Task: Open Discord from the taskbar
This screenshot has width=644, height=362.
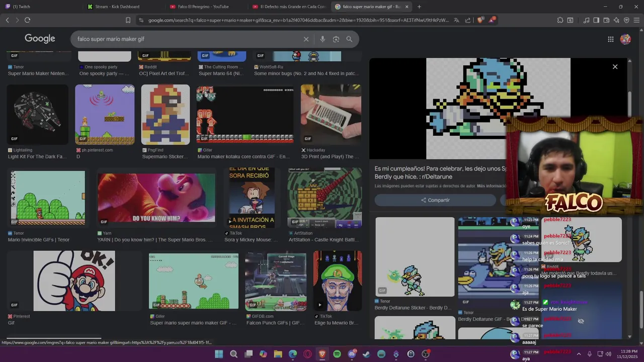Action: [352, 354]
